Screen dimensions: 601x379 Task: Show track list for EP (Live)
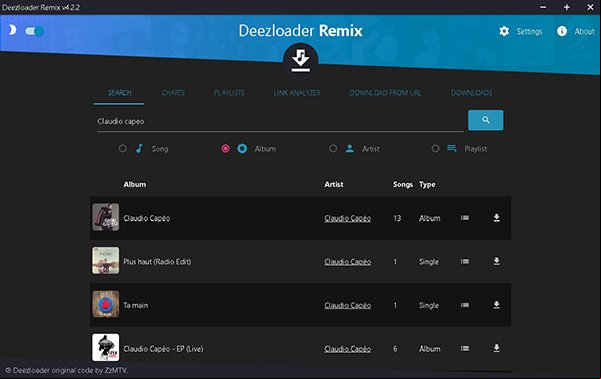click(x=465, y=348)
